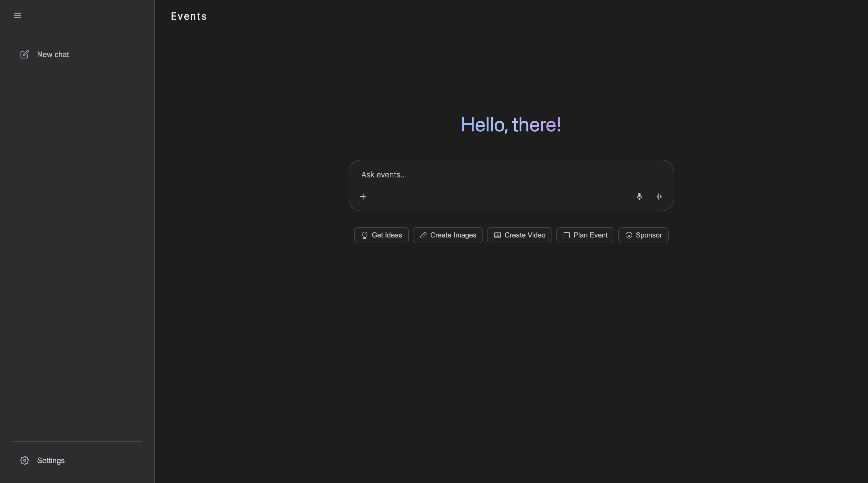Pick the Plan Event suggestion
Viewport: 868px width, 483px height.
tap(585, 235)
